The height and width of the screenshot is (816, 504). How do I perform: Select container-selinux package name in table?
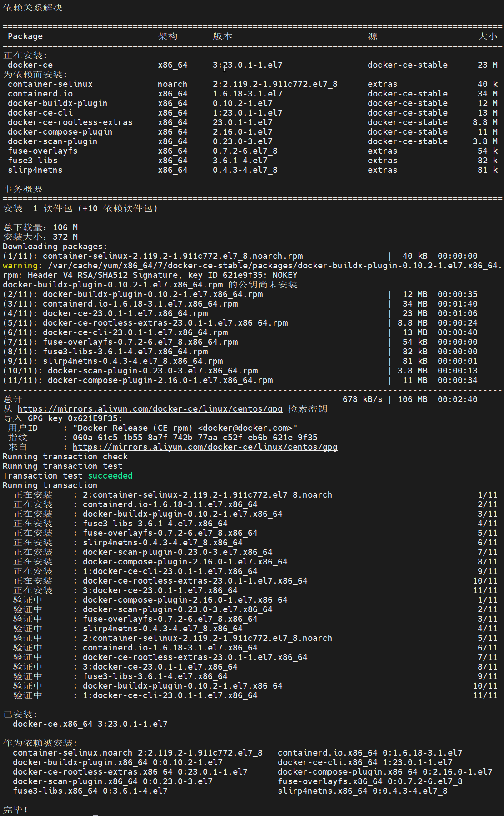[x=50, y=84]
